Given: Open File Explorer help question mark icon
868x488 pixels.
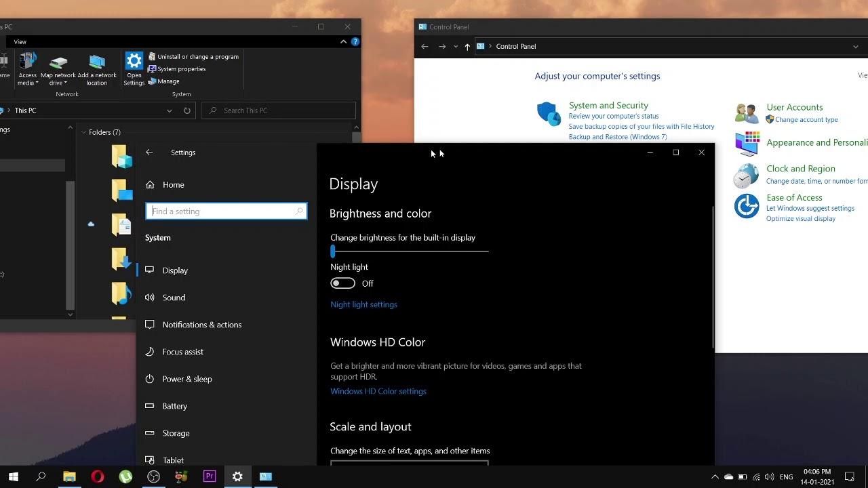Looking at the screenshot, I should 355,42.
